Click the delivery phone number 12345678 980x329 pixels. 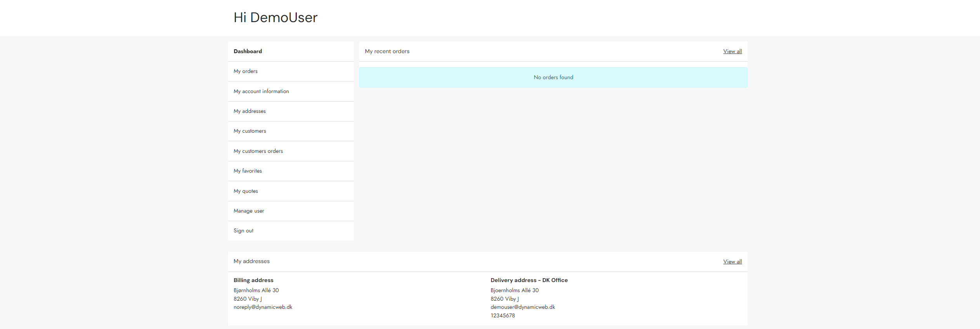click(x=502, y=316)
